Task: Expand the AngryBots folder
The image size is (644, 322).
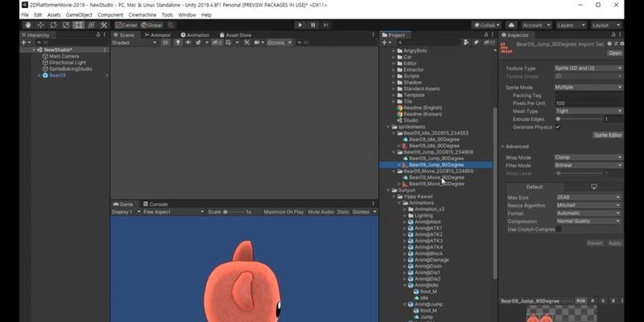Action: [x=394, y=51]
